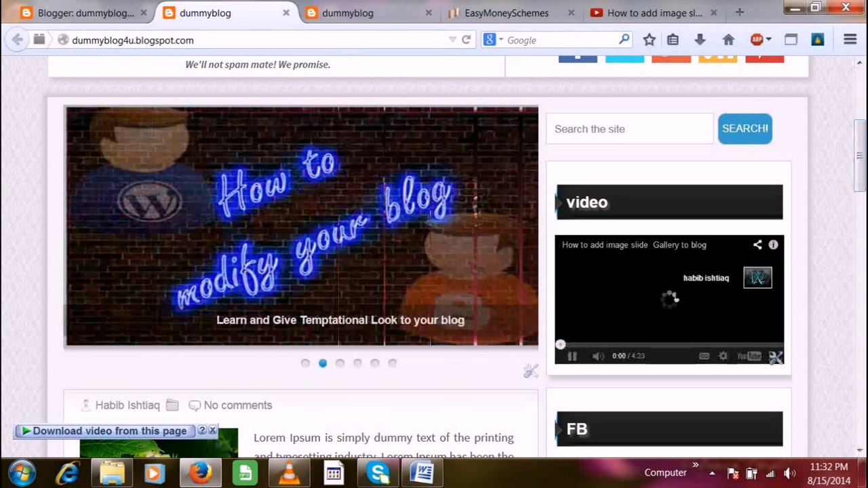Click the Adblock Plus ABP icon

pyautogui.click(x=757, y=40)
